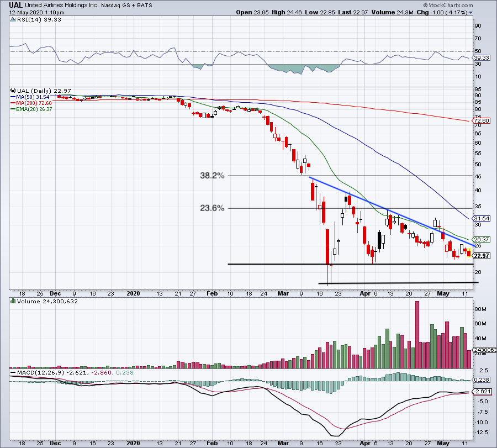This screenshot has width=497, height=448.
Task: Click the 60M label on the volume axis
Action: pos(480,324)
